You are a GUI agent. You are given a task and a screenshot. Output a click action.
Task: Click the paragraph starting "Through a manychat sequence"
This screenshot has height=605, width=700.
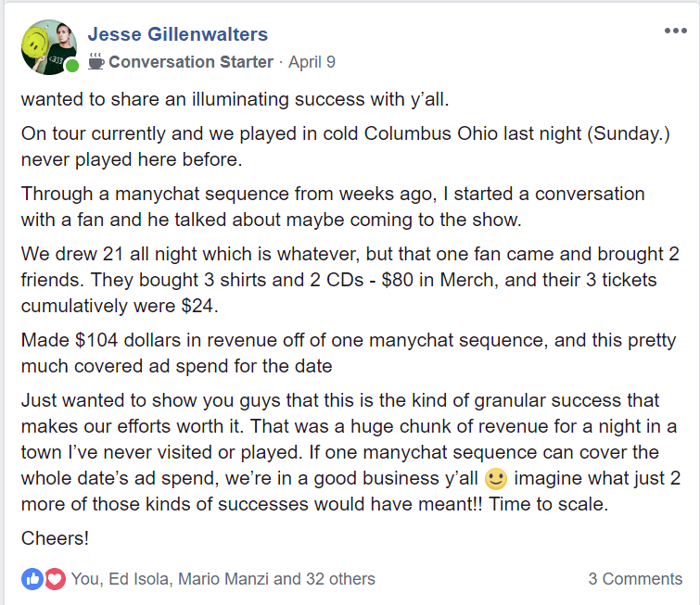(333, 207)
